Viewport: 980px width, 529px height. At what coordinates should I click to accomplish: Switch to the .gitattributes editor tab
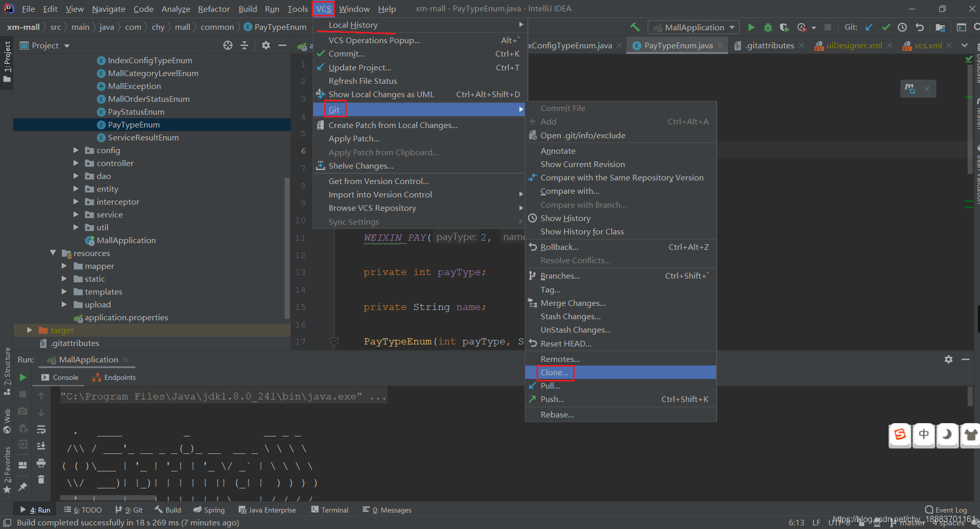pyautogui.click(x=769, y=45)
